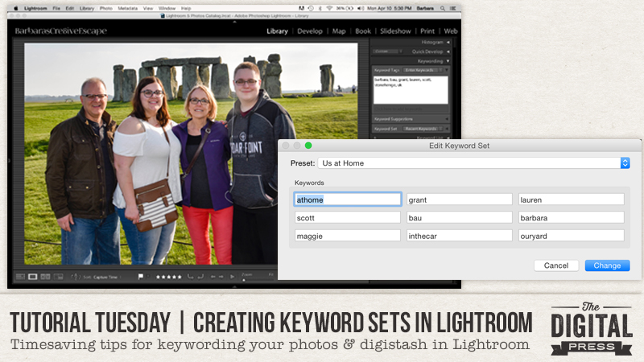644x362 pixels.
Task: Click the ouryard keyword field
Action: 572,236
